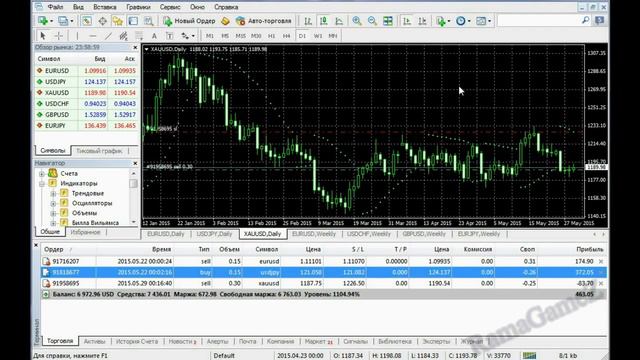This screenshot has width=640, height=360.
Task: Toggle the Terminal panel icon
Action: (133, 20)
